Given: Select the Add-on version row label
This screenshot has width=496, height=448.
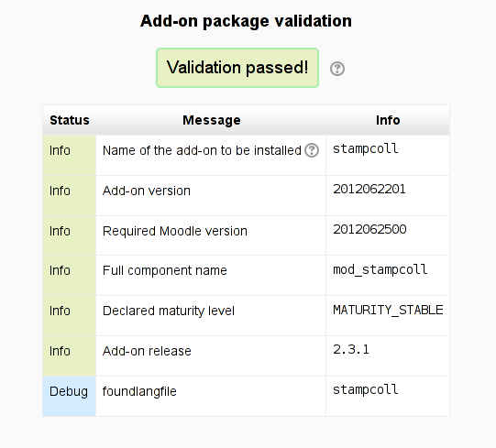Looking at the screenshot, I should (147, 191).
